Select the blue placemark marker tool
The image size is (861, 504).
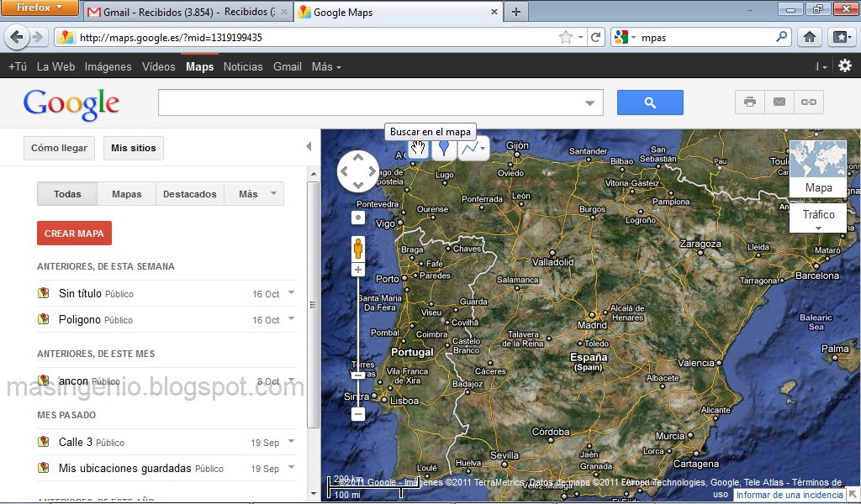(x=444, y=148)
